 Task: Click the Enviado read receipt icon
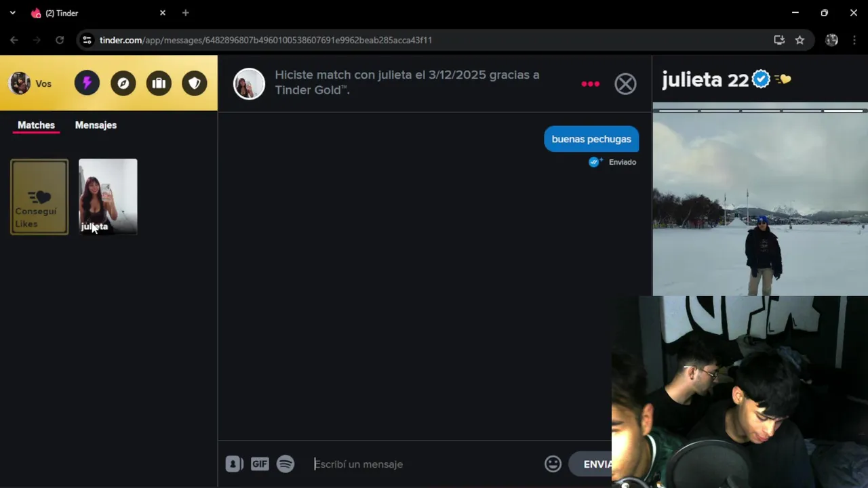[595, 162]
